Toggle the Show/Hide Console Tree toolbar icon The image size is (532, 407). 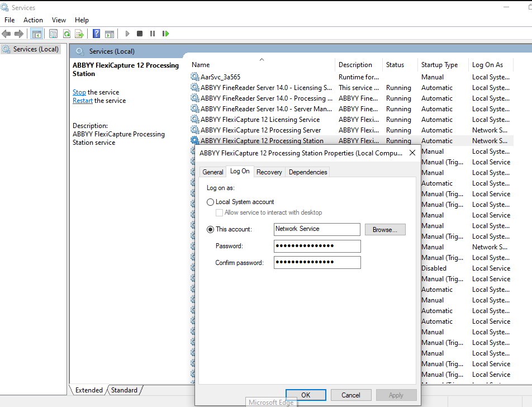pyautogui.click(x=37, y=34)
